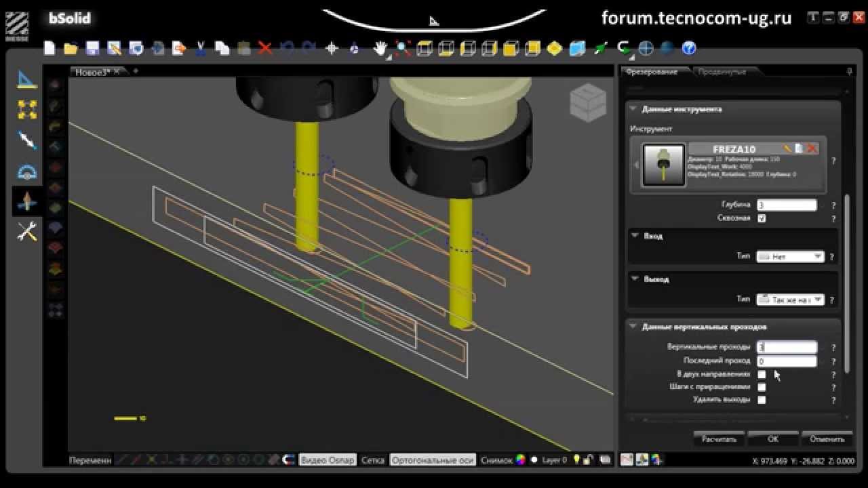Go to previous tool with left arrow
Image resolution: width=868 pixels, height=488 pixels.
coord(636,165)
